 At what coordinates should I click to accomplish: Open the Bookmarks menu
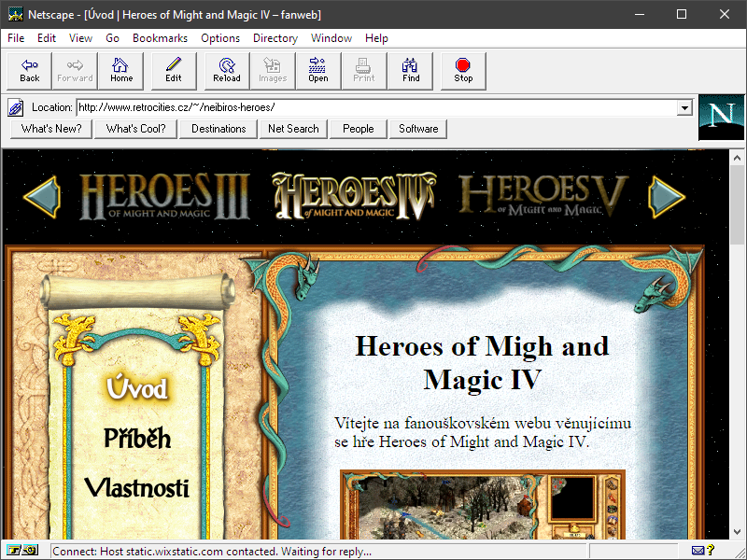[160, 38]
